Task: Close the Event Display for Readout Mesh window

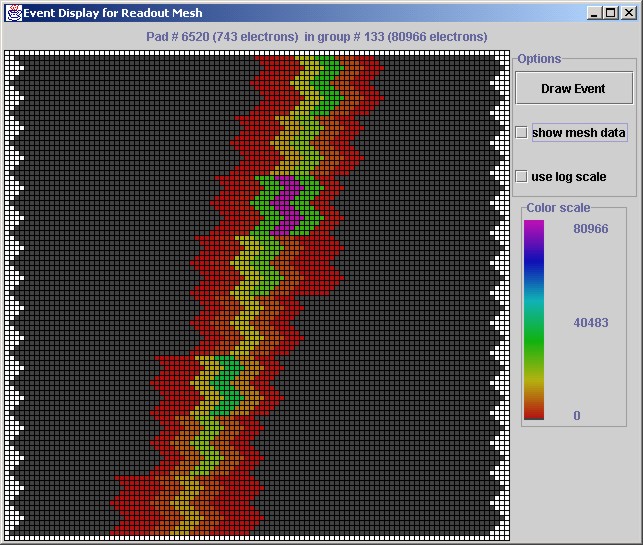Action: 629,13
